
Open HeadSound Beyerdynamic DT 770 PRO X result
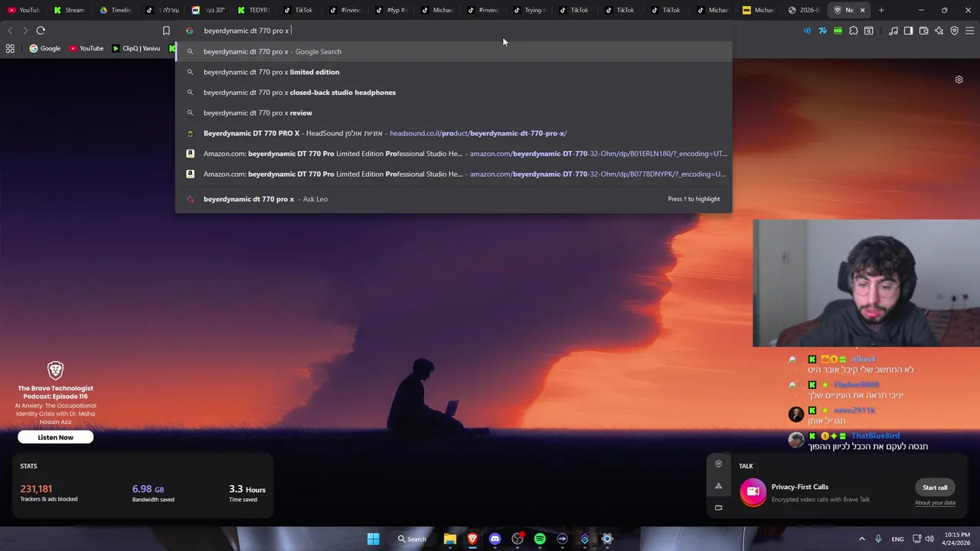(x=453, y=133)
